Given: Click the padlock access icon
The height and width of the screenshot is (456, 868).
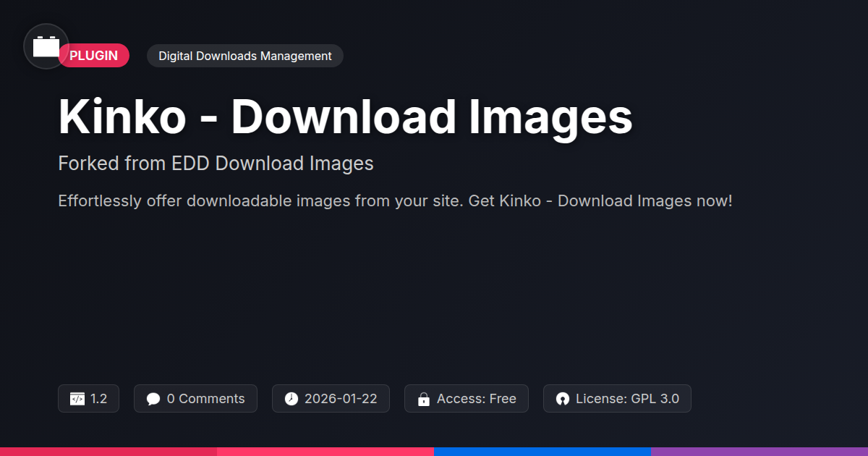Looking at the screenshot, I should coord(423,399).
